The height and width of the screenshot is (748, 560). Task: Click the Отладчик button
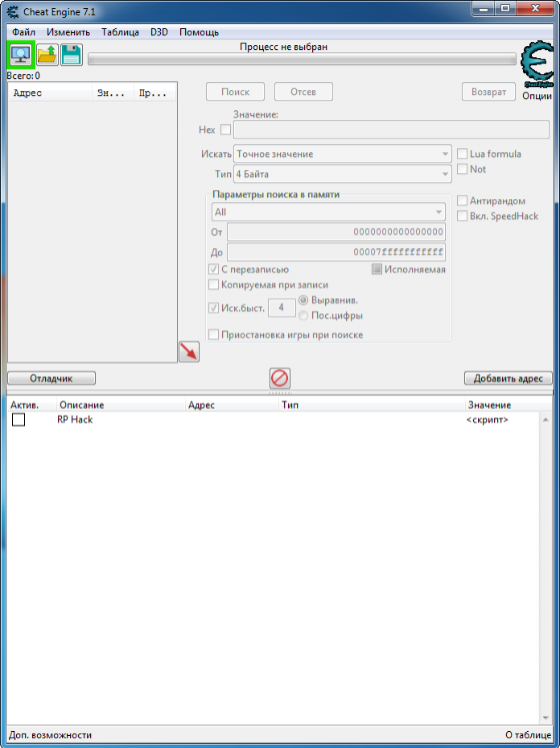51,378
